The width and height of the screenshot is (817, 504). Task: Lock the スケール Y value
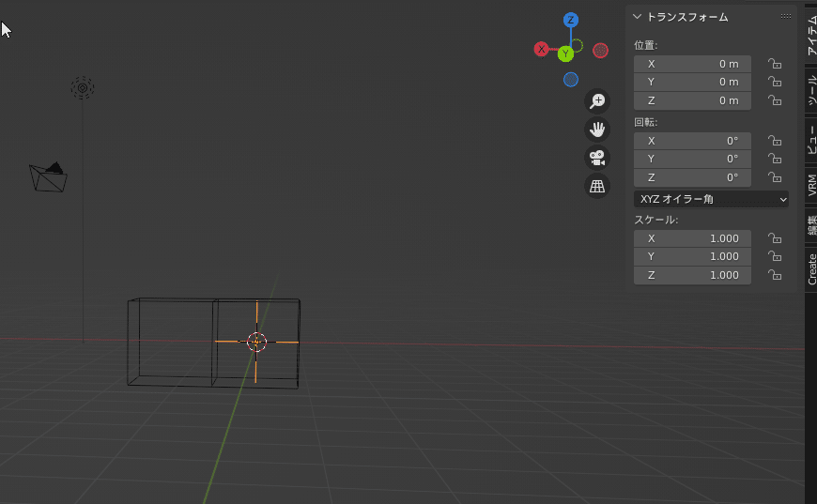click(775, 256)
